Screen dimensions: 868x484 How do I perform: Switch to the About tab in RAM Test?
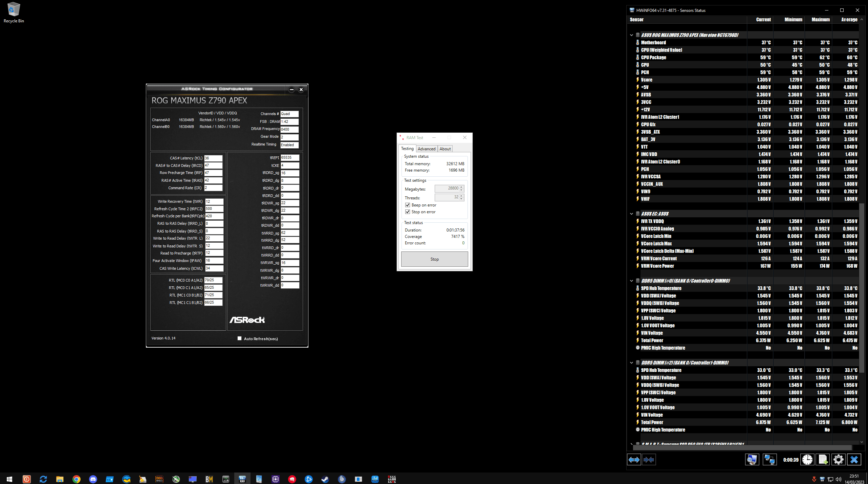pyautogui.click(x=445, y=149)
